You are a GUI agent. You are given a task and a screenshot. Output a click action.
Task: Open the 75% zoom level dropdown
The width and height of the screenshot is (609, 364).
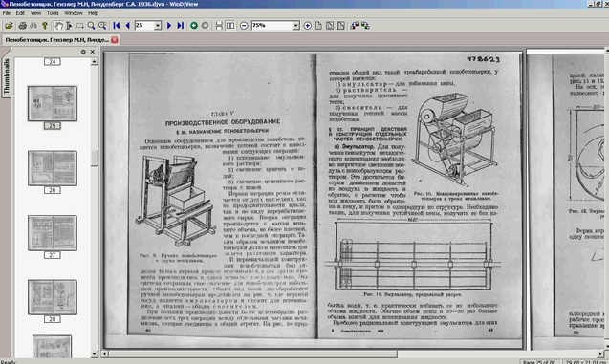pos(296,26)
